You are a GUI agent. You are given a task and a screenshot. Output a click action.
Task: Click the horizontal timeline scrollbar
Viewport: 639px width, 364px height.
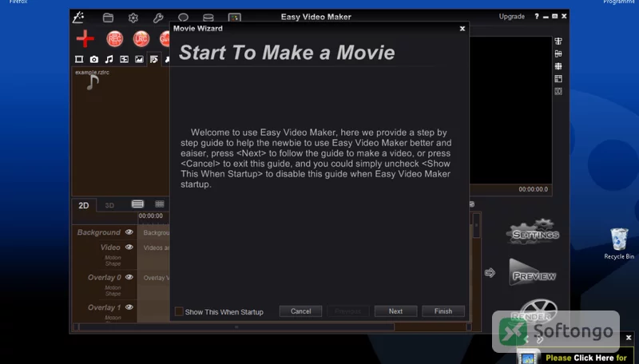coord(236,326)
